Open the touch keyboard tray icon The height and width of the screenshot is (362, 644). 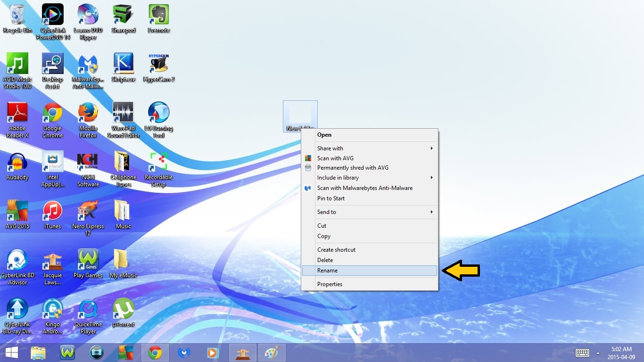click(x=582, y=353)
